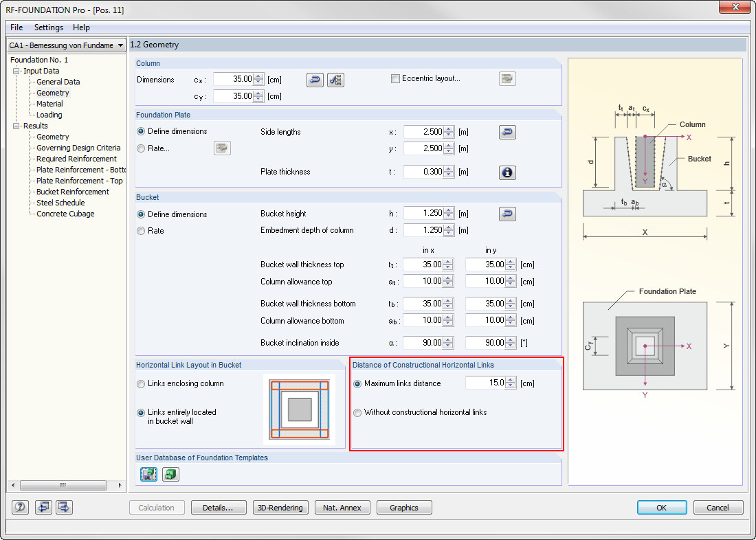Viewport: 756px width, 540px height.
Task: Click the library icon next to Rate option
Action: pyautogui.click(x=222, y=148)
